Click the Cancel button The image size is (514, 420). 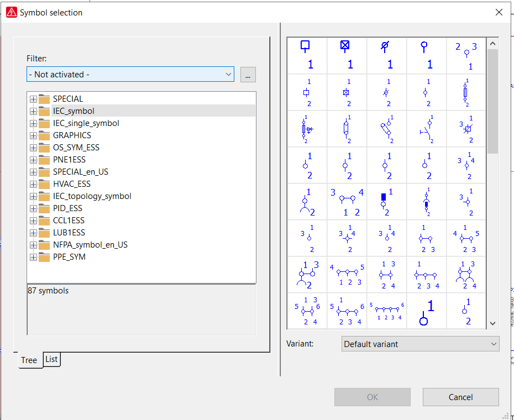pos(460,397)
